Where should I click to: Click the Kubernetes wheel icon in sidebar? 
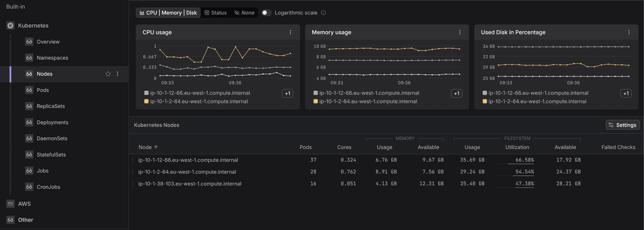pyautogui.click(x=10, y=25)
